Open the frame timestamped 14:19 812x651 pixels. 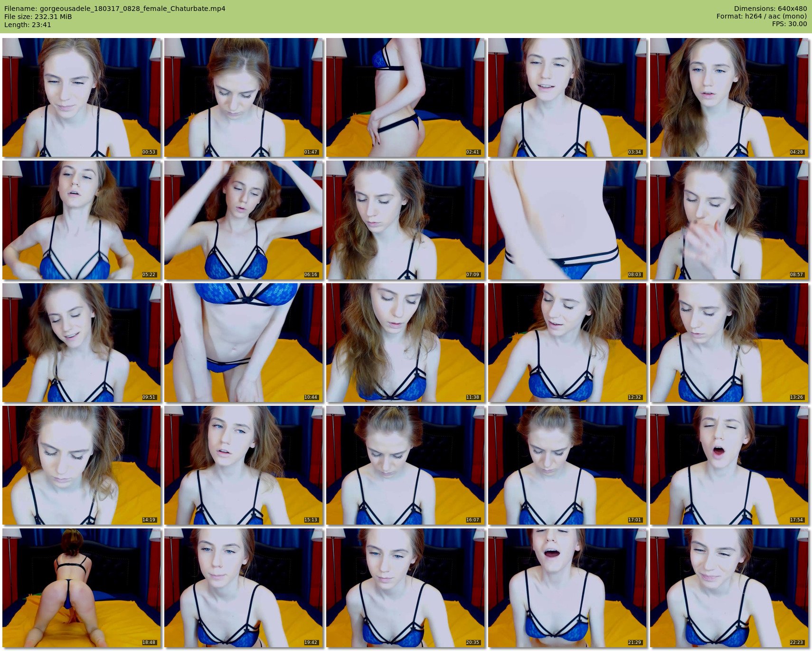point(81,465)
